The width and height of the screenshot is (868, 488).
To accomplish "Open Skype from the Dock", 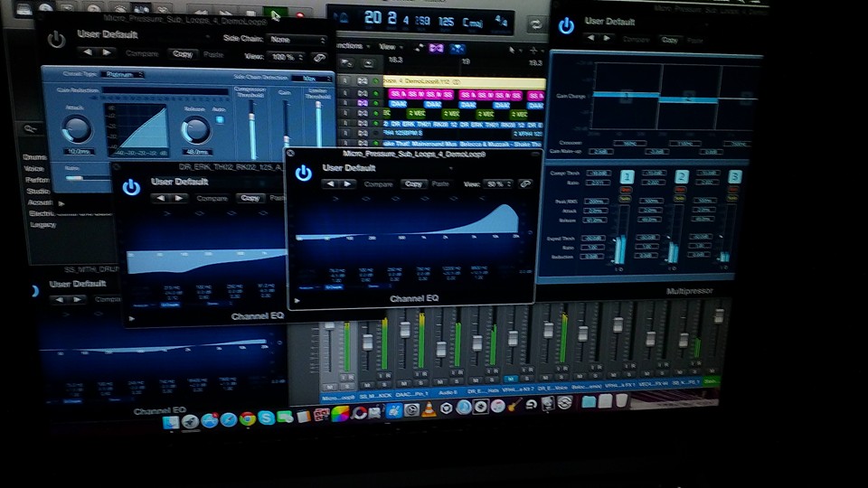I will click(266, 418).
